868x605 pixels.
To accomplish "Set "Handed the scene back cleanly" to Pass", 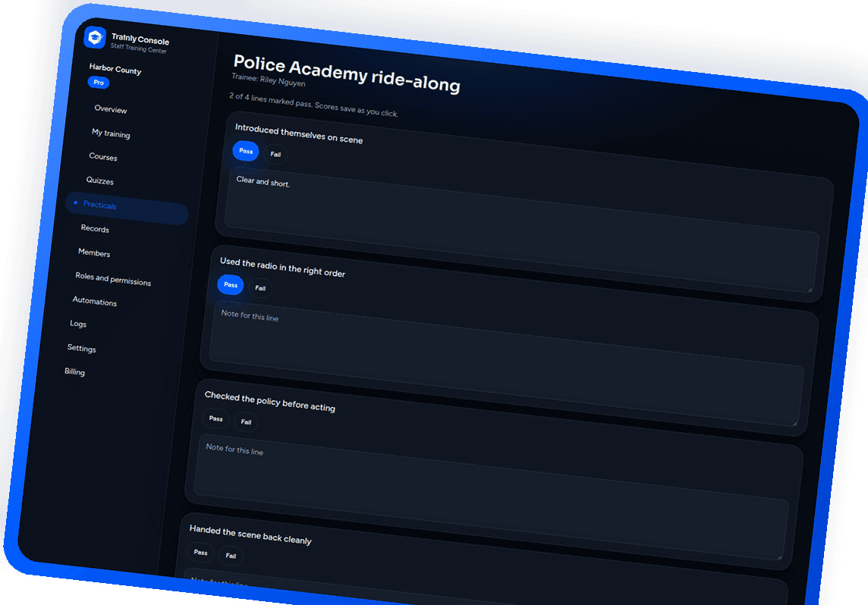I will coord(200,552).
